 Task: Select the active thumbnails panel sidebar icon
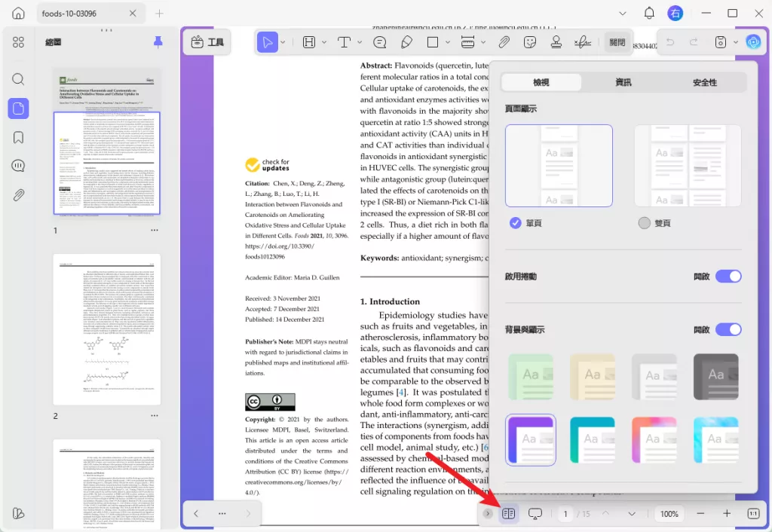(x=18, y=109)
